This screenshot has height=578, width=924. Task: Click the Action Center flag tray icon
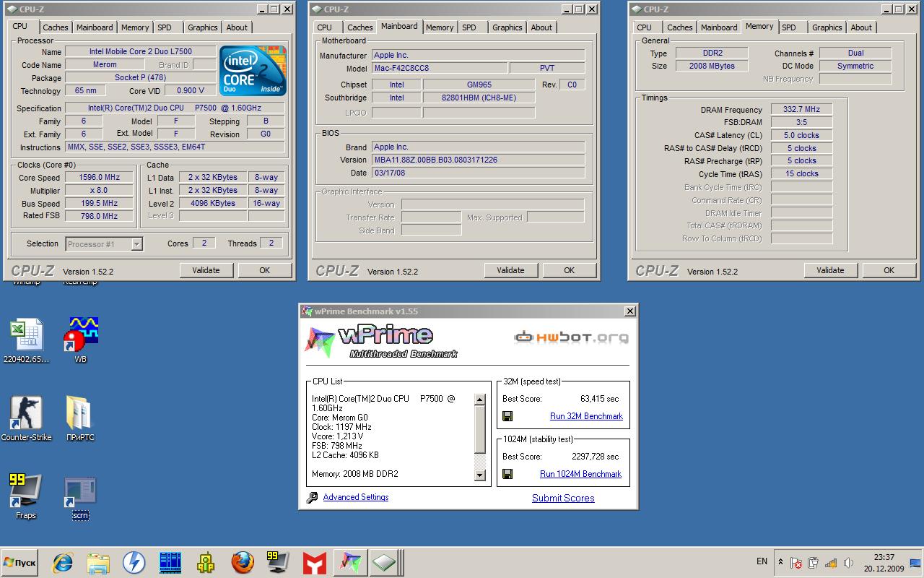(796, 563)
